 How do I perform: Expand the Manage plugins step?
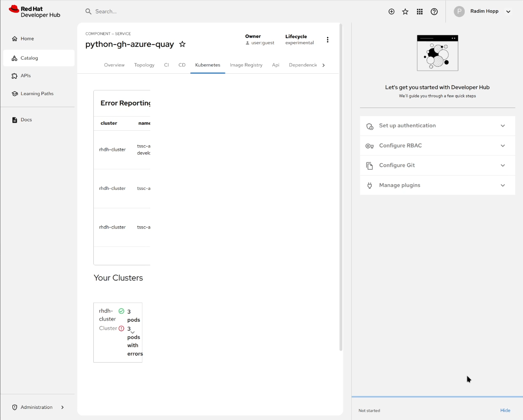(437, 185)
